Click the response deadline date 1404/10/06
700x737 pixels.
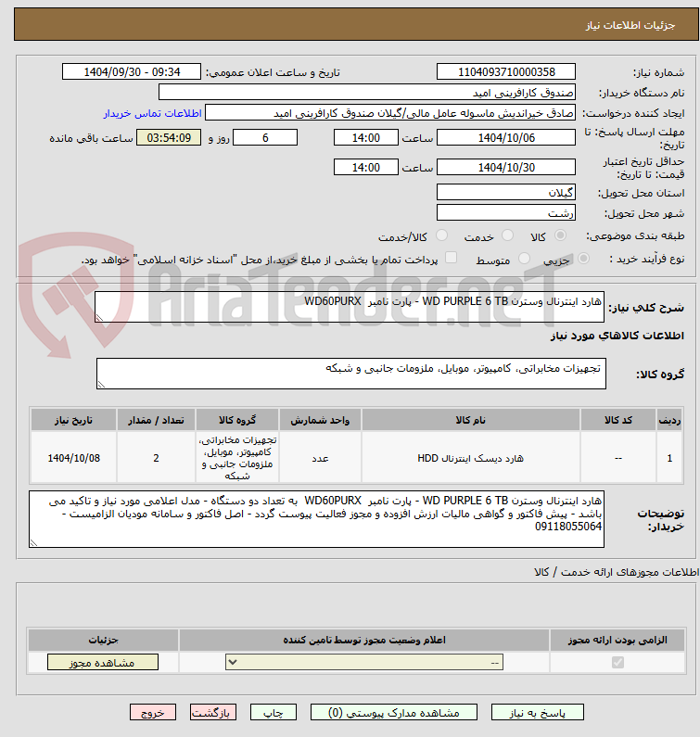pos(506,137)
